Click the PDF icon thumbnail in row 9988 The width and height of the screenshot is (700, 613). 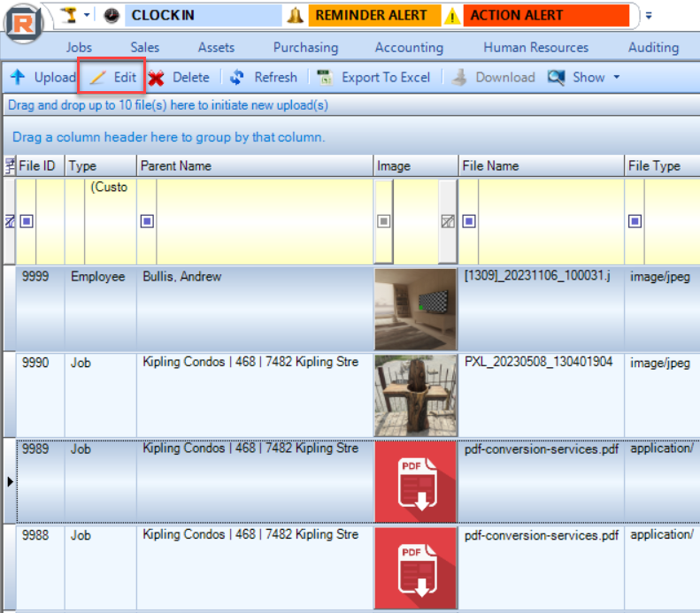click(416, 568)
